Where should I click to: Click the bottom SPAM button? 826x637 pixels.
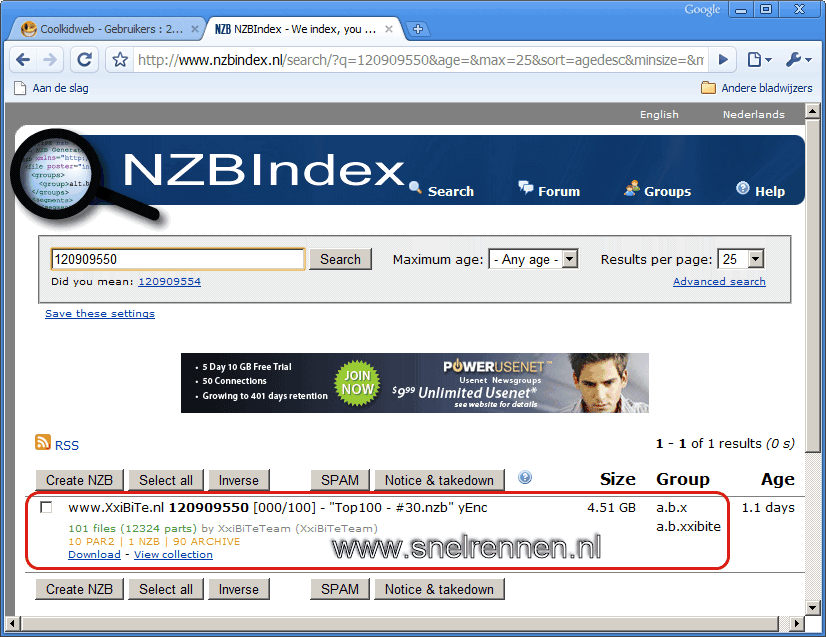coord(340,589)
